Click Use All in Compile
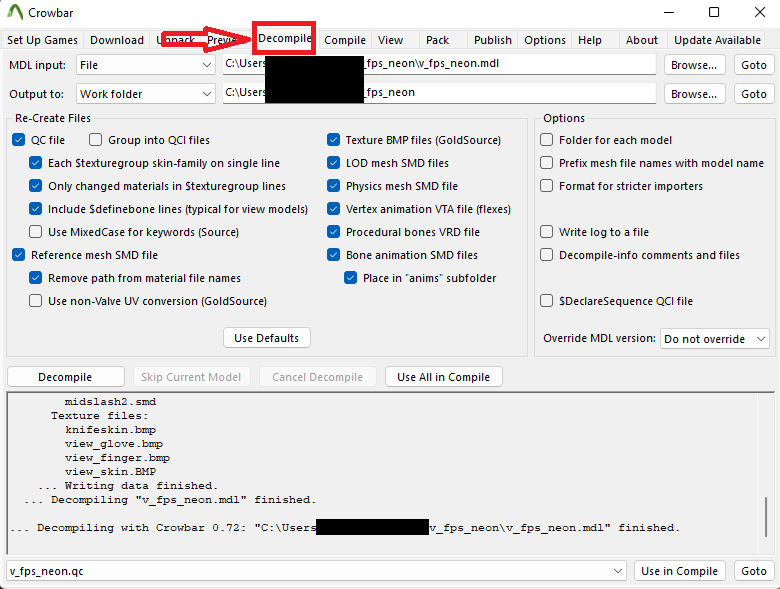Viewport: 780px width, 589px height. (443, 377)
